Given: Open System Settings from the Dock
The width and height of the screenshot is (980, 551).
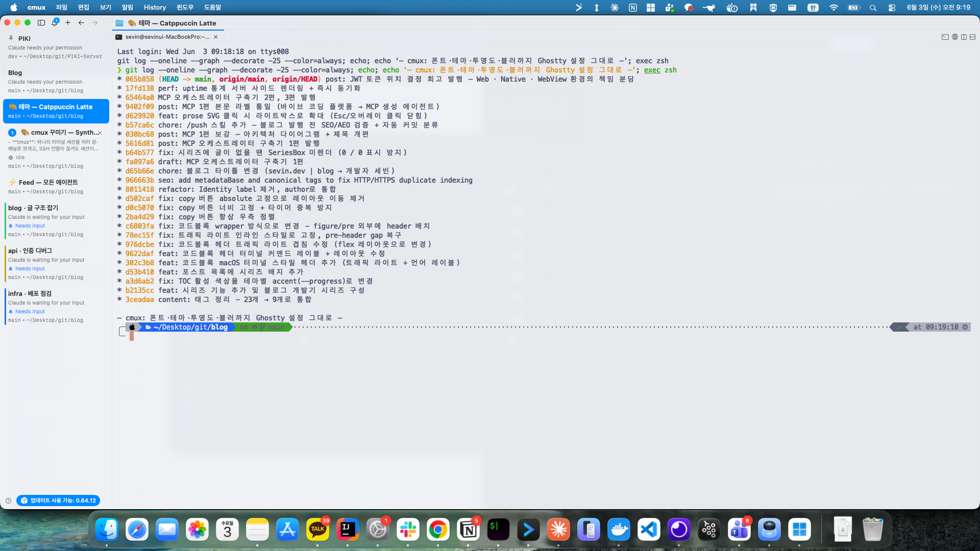Looking at the screenshot, I should [378, 530].
